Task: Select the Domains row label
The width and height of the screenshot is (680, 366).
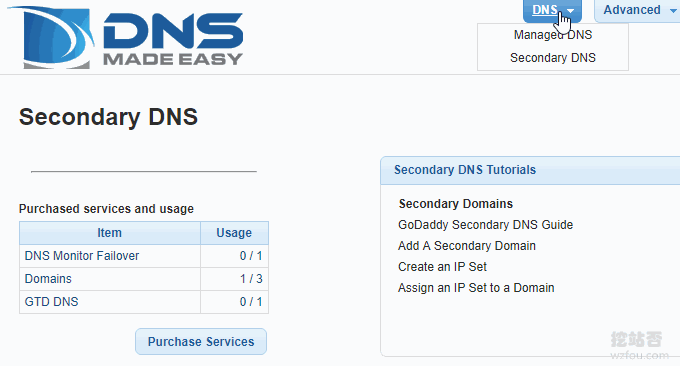Action: click(x=48, y=279)
